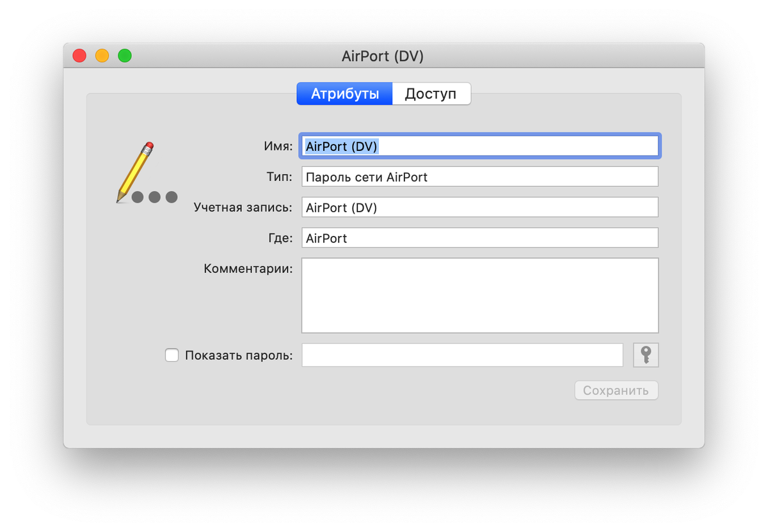Enable the Показать пароль checkbox
768x532 pixels.
point(172,356)
